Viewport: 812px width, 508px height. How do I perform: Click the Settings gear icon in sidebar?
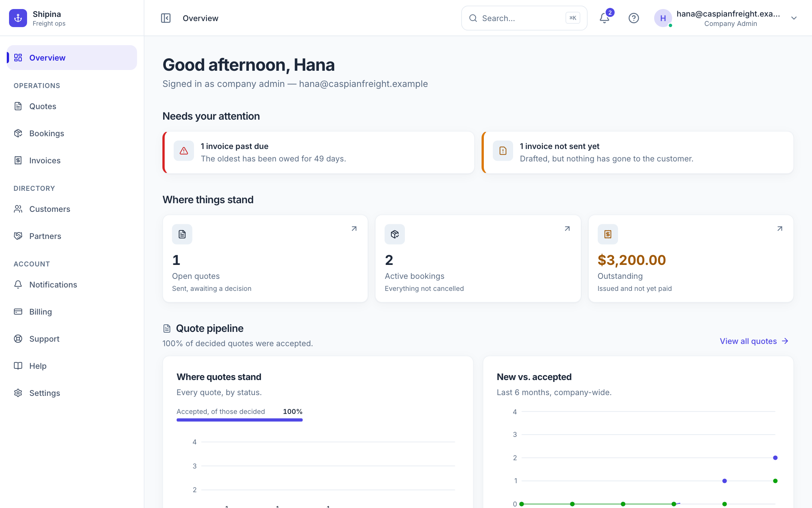[x=18, y=393]
